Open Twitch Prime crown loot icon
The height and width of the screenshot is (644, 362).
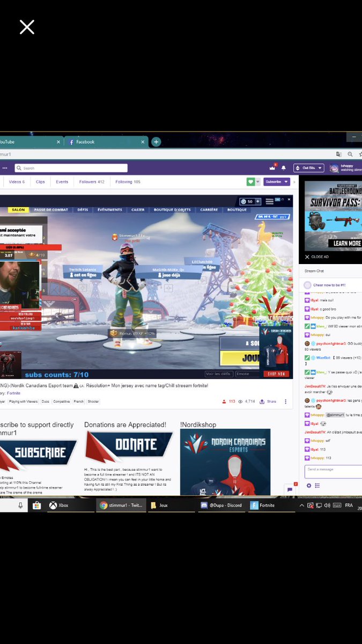(272, 168)
